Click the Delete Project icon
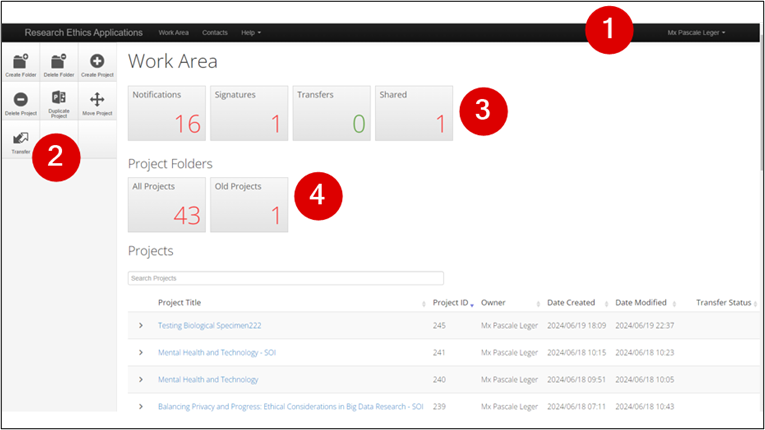765x430 pixels. [20, 102]
